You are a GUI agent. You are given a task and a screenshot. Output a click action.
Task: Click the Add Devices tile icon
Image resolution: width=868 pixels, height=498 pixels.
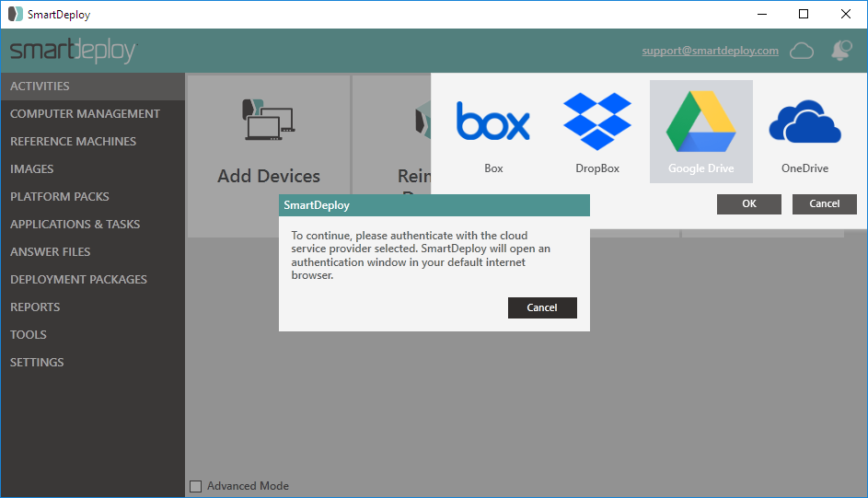coord(269,119)
